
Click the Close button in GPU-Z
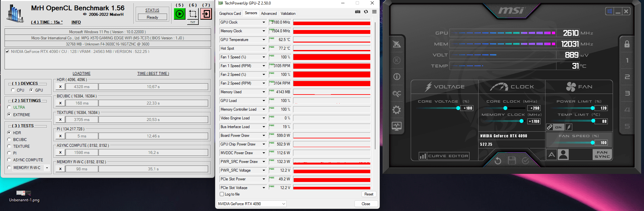(366, 204)
